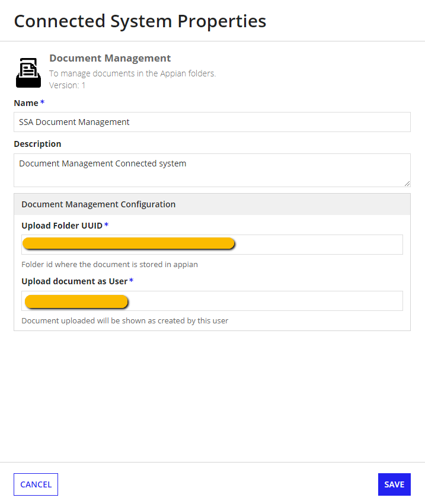Click the Connected System Properties title
Viewport: 425px width, 504px height.
click(140, 21)
